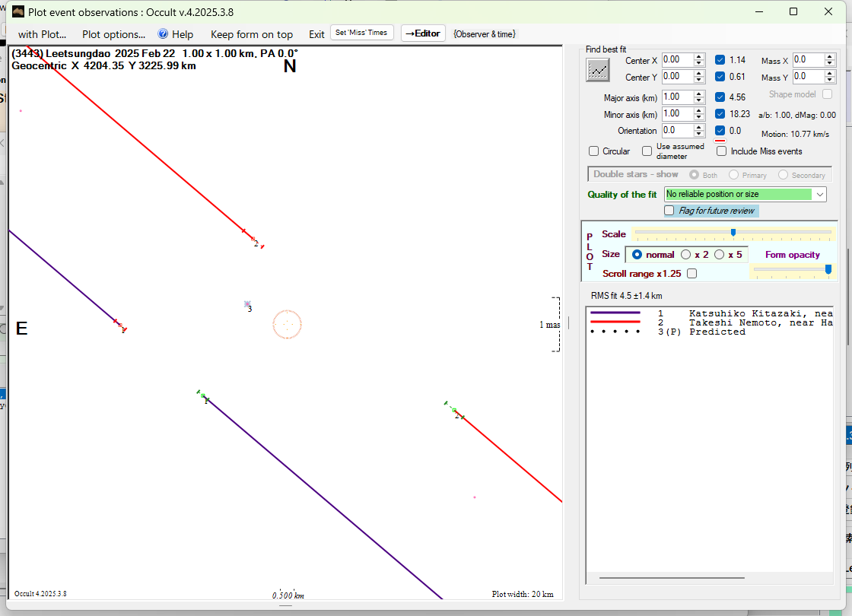Increase the Mass X spinner value
The height and width of the screenshot is (616, 852).
tap(830, 56)
